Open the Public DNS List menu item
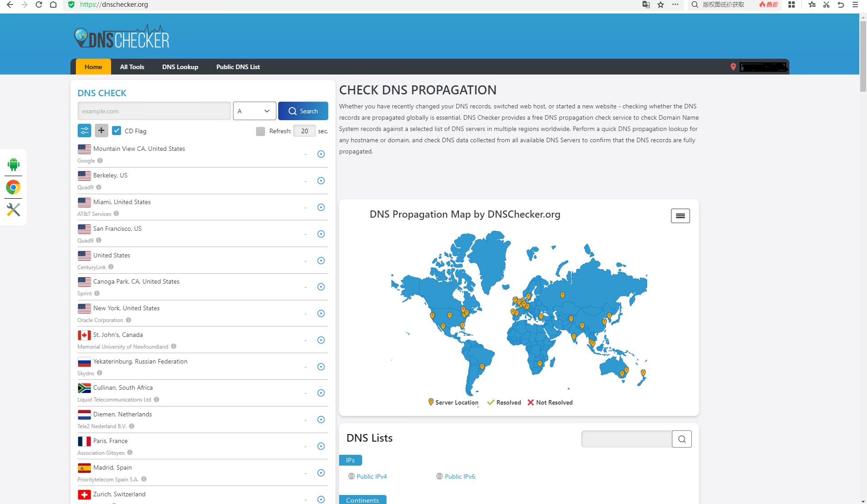The width and height of the screenshot is (867, 504). pyautogui.click(x=238, y=67)
